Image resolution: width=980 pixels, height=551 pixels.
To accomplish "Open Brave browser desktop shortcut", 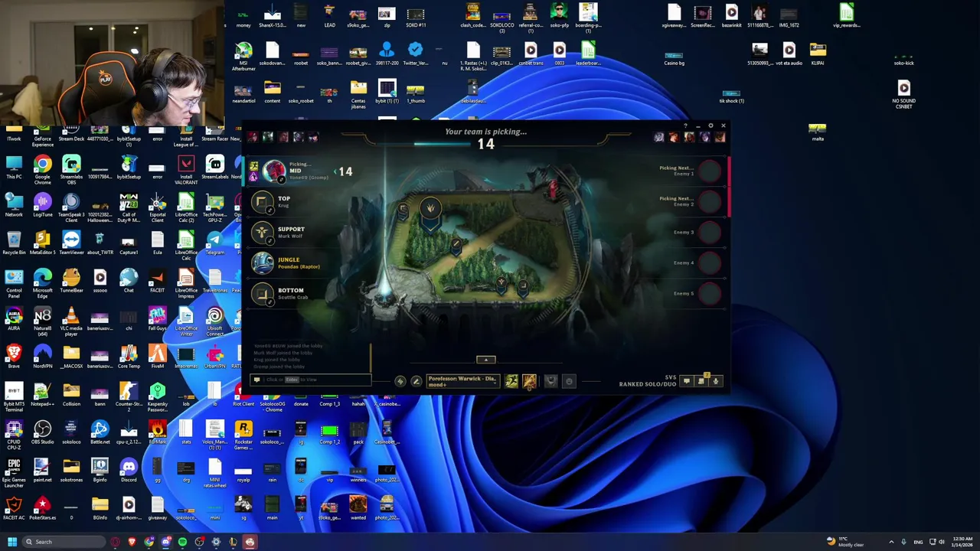I will click(x=14, y=356).
